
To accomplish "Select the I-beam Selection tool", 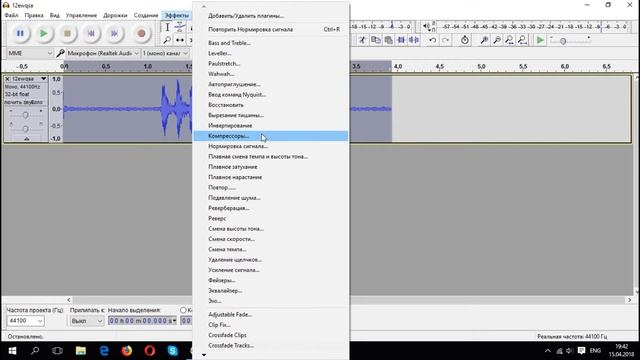I will pos(167,27).
